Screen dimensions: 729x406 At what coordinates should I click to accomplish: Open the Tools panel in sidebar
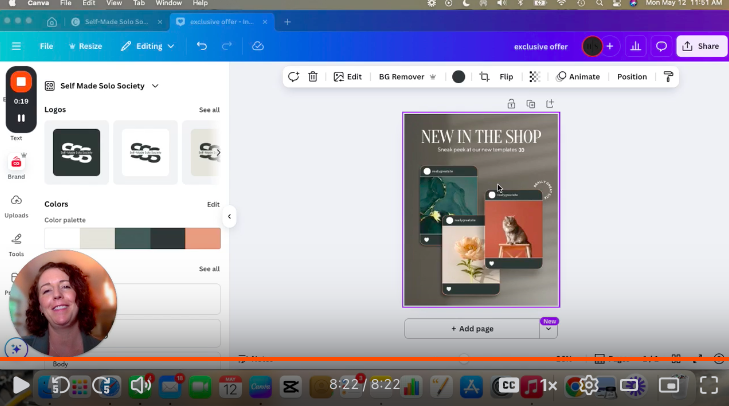click(x=16, y=245)
